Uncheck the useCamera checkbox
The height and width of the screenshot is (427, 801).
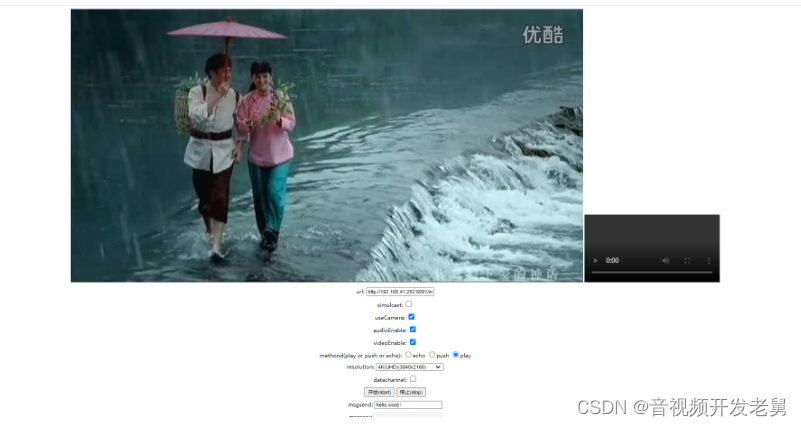click(x=411, y=317)
